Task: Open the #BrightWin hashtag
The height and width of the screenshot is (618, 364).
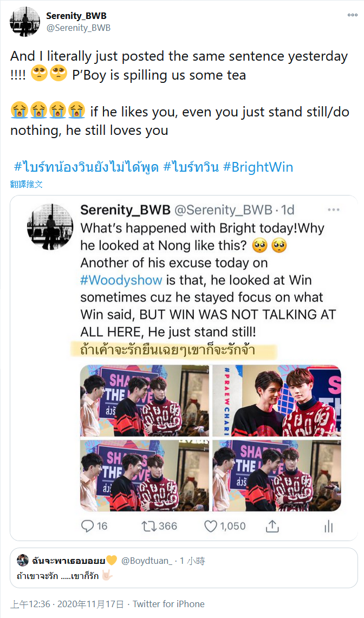Action: click(258, 167)
